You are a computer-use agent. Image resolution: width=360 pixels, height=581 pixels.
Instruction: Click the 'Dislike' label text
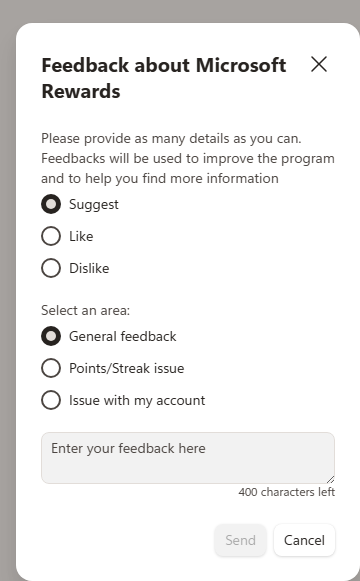click(89, 268)
